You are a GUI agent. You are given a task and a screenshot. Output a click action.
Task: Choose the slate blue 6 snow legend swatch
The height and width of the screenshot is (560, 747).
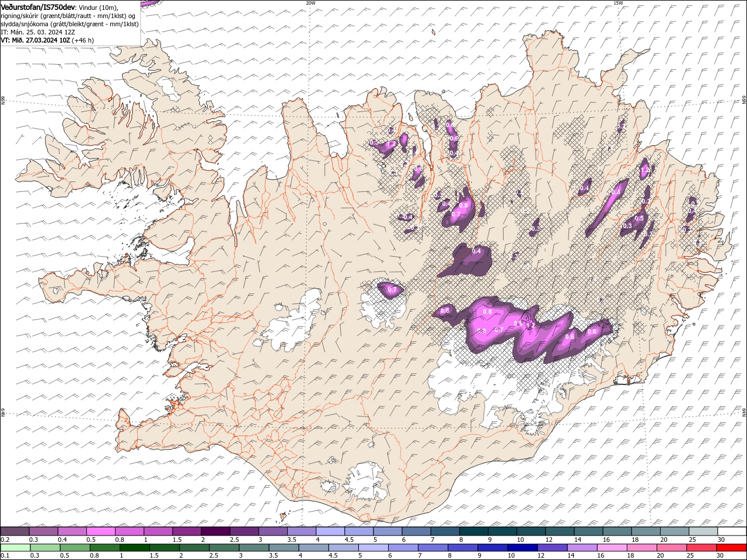(x=416, y=531)
